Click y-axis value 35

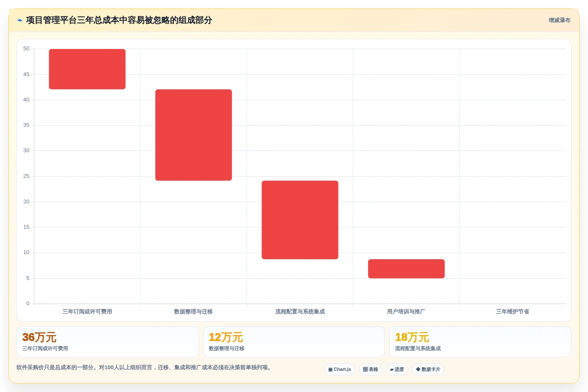click(26, 125)
